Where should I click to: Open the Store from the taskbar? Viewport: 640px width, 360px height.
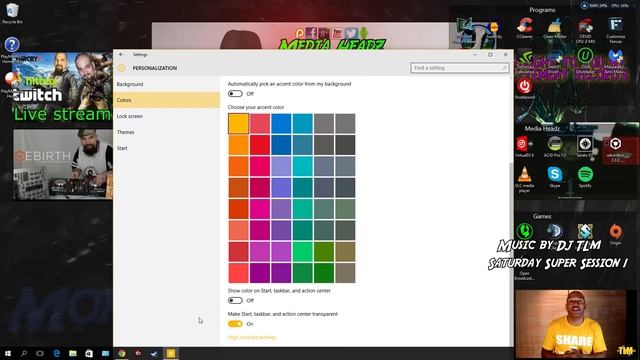[89, 353]
